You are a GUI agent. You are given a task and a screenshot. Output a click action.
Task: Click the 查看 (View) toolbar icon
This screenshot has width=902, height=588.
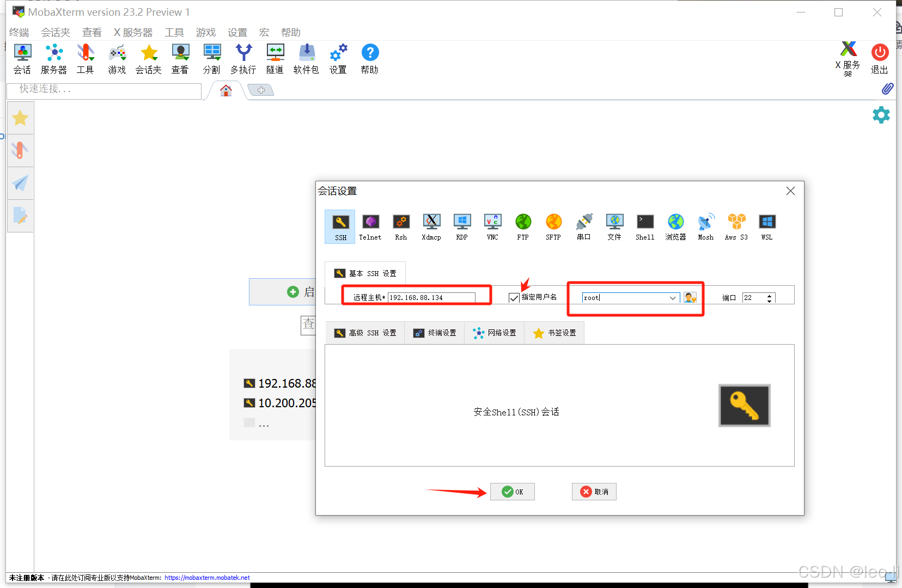pos(180,59)
